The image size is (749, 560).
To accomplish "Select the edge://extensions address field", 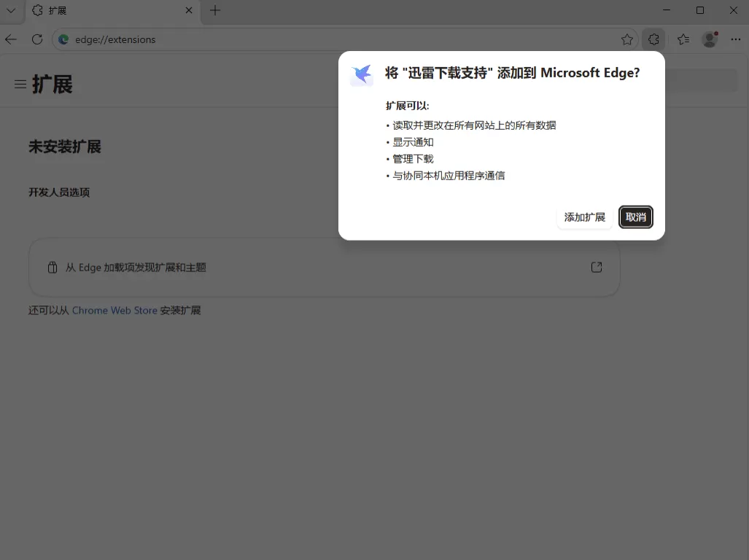I will coord(344,39).
